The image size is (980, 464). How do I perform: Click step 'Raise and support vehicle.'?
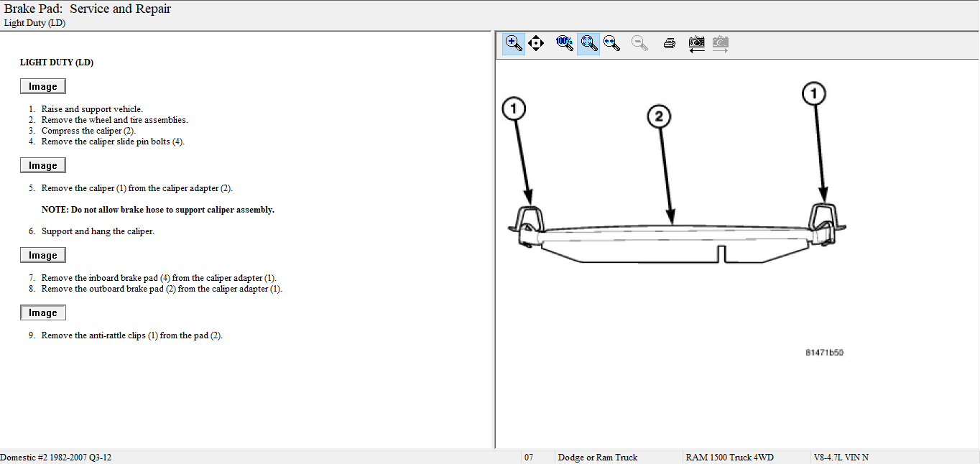92,109
